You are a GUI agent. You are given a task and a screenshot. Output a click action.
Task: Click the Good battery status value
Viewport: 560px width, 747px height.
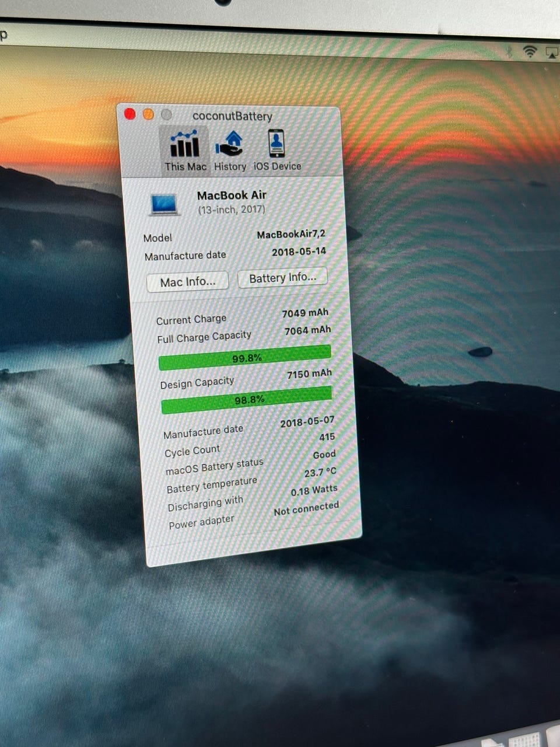click(x=324, y=455)
